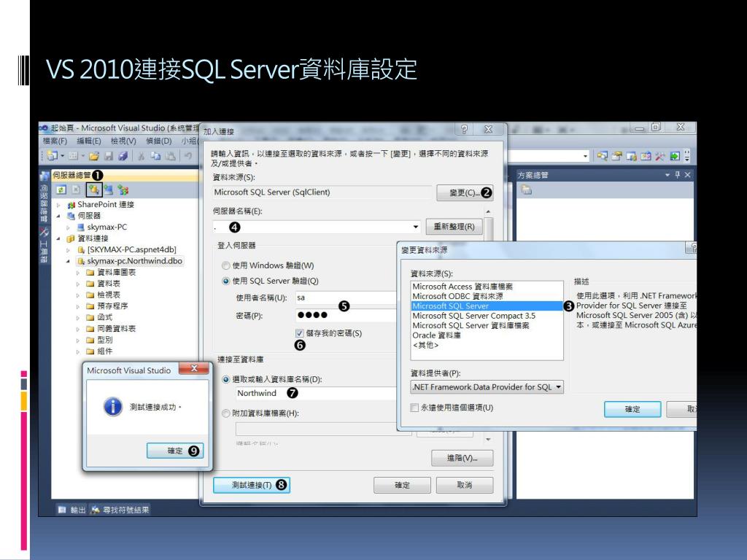Select skymax-pc.Northwind.dbo tree item

pos(130,261)
